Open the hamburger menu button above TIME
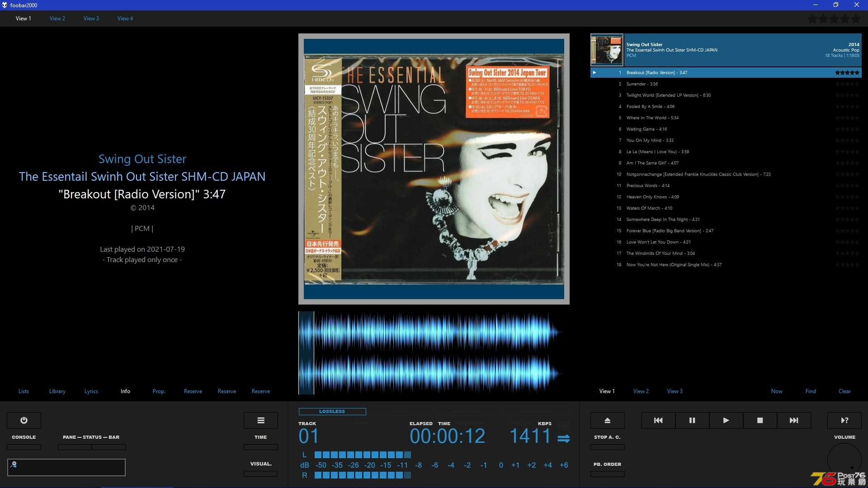This screenshot has height=488, width=868. pyautogui.click(x=261, y=420)
